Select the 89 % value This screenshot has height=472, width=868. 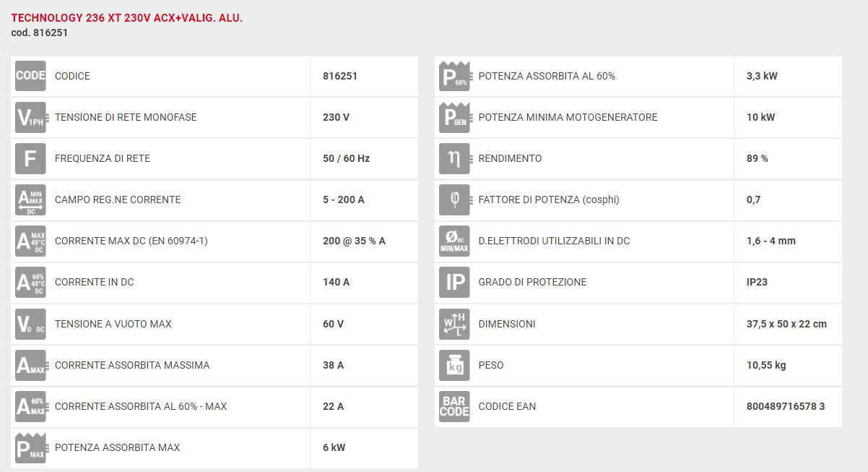coord(758,158)
